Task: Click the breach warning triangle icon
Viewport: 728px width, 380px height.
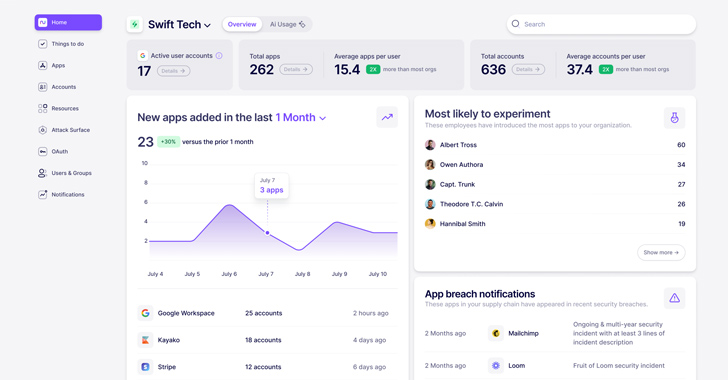Action: 674,298
